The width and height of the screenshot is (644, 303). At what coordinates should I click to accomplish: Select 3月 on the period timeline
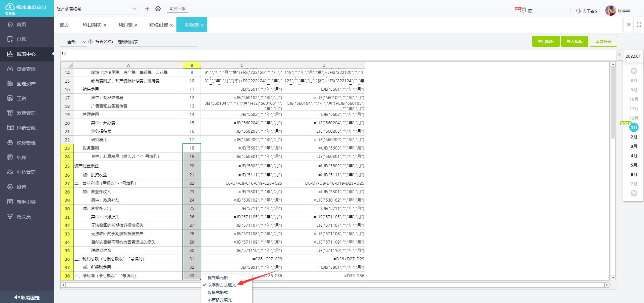point(634,146)
